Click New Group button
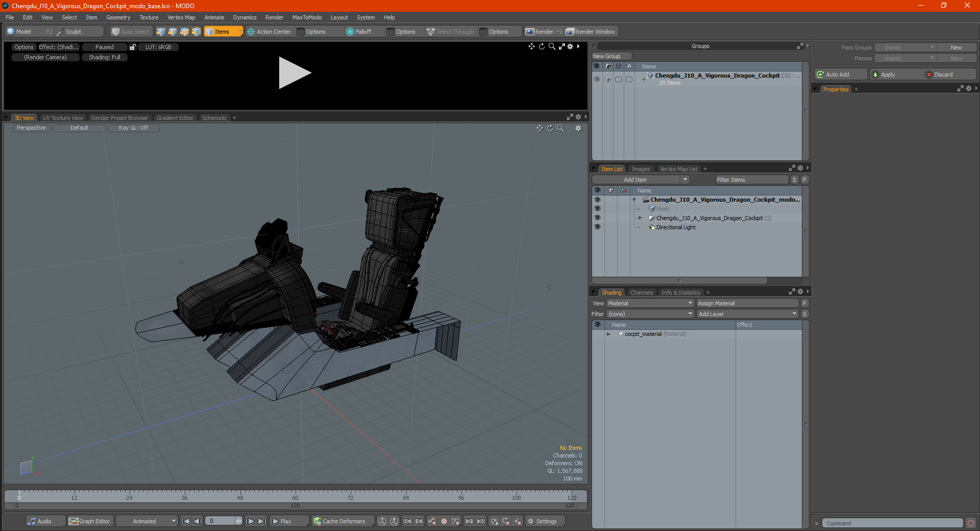This screenshot has height=531, width=980. coord(611,56)
